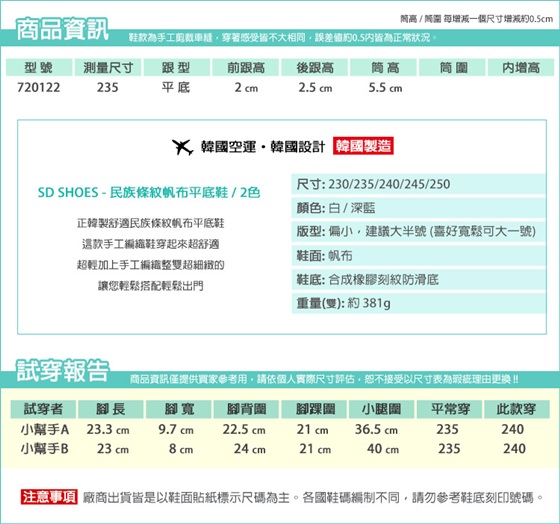Click the 重量 約 381g row

pos(419,303)
